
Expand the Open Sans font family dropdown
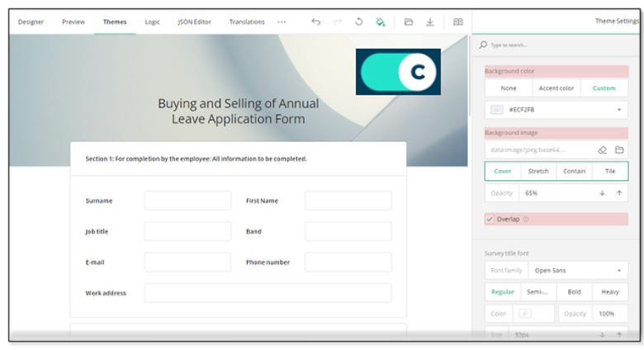[x=619, y=271]
